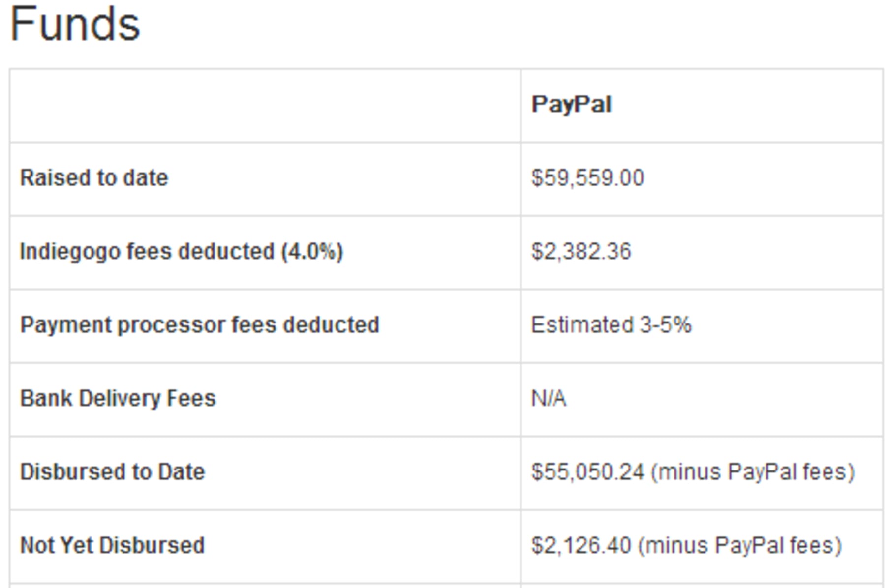Select the Estimated 3-5% cell
Image resolution: width=889 pixels, height=588 pixels.
(612, 325)
